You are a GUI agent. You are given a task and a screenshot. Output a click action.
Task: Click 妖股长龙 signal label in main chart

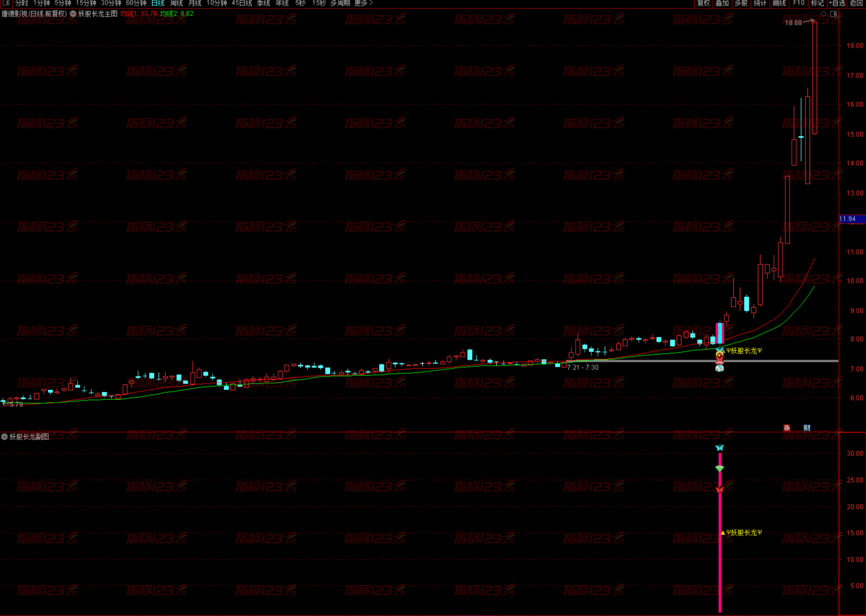tap(744, 351)
